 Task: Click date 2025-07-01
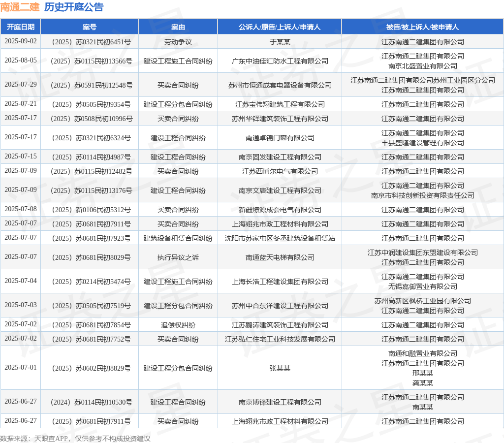pos(21,367)
